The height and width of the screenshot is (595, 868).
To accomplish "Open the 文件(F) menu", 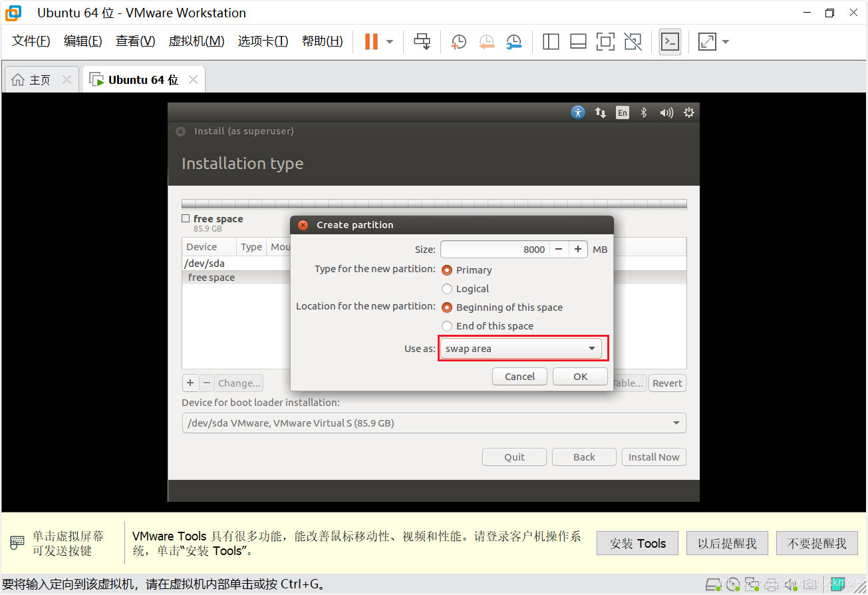I will click(31, 41).
